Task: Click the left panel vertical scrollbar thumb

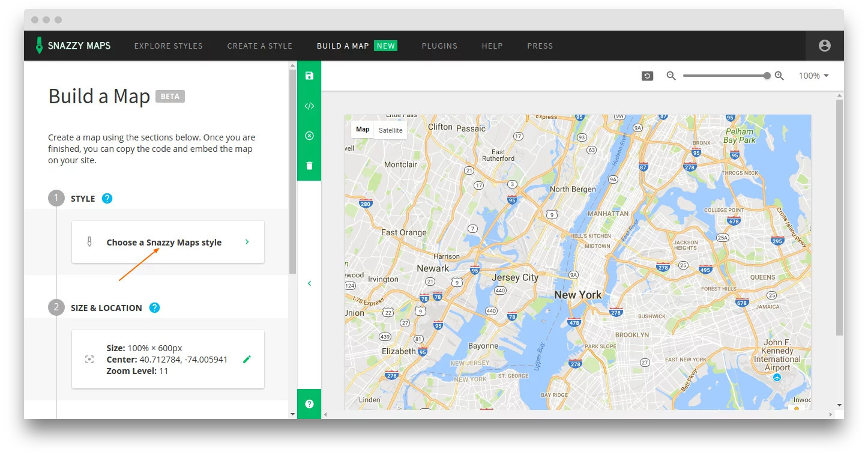Action: pos(292,172)
